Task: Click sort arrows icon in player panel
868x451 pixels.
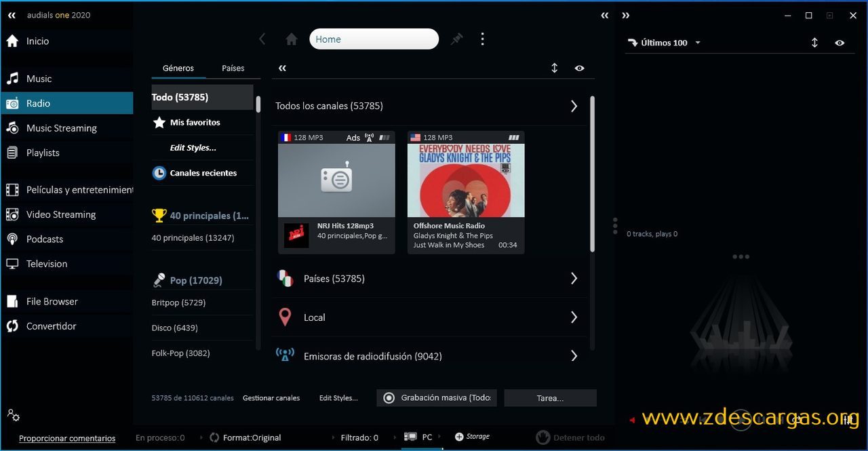Action: pyautogui.click(x=814, y=43)
